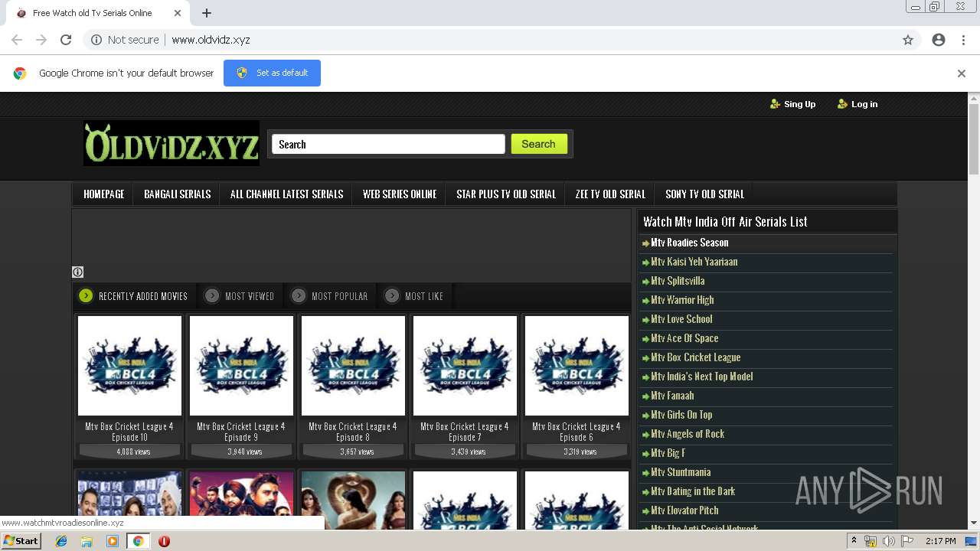Open Windows Media Player from taskbar

113,541
